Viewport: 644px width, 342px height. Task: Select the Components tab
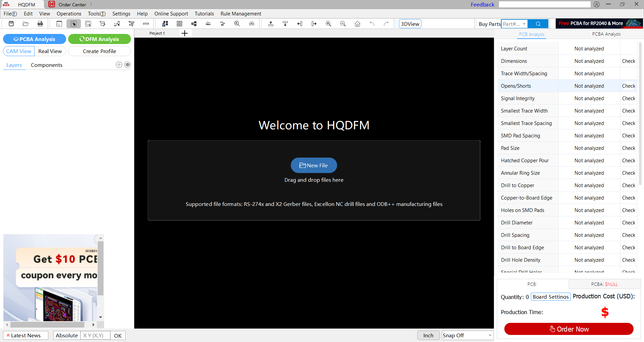pyautogui.click(x=47, y=65)
